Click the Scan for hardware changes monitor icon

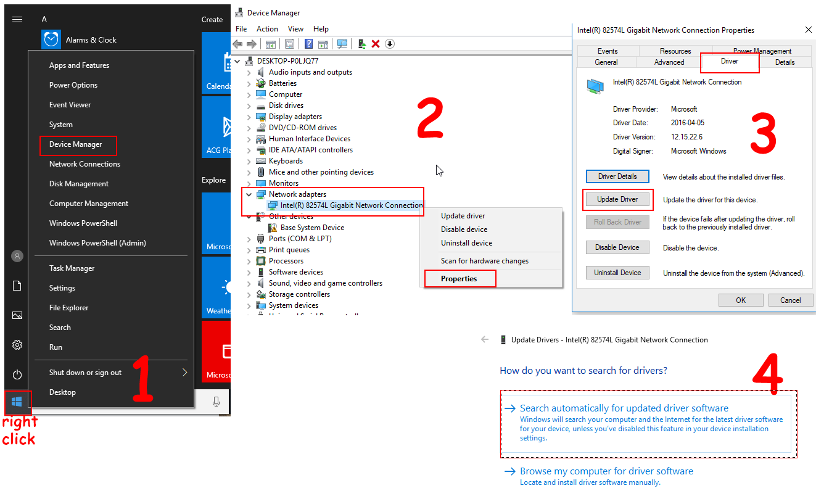(342, 44)
